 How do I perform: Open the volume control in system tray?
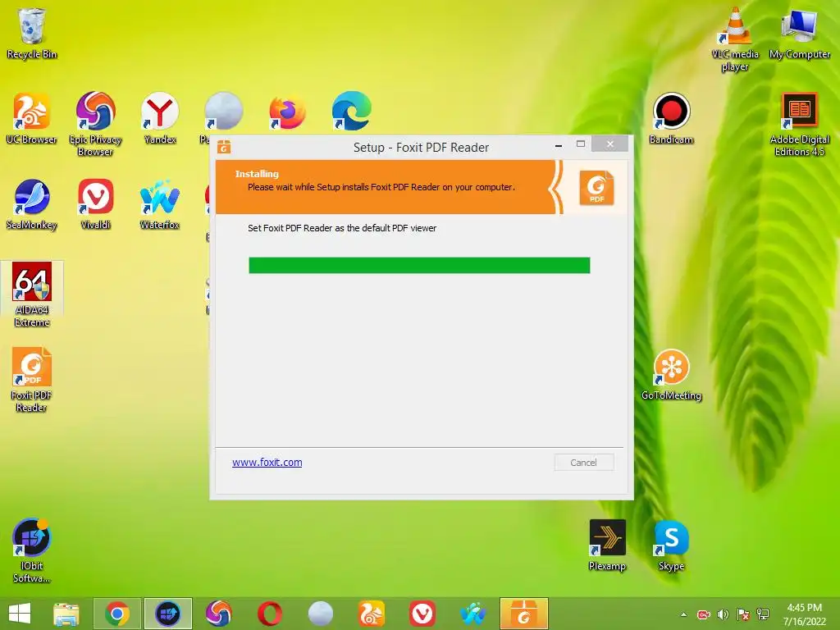(724, 614)
